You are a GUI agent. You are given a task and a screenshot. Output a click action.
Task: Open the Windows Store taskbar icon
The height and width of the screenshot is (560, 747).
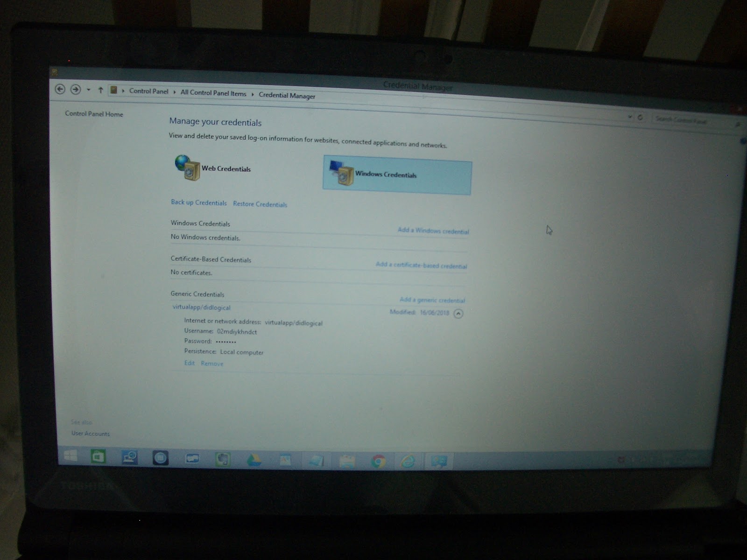click(98, 457)
